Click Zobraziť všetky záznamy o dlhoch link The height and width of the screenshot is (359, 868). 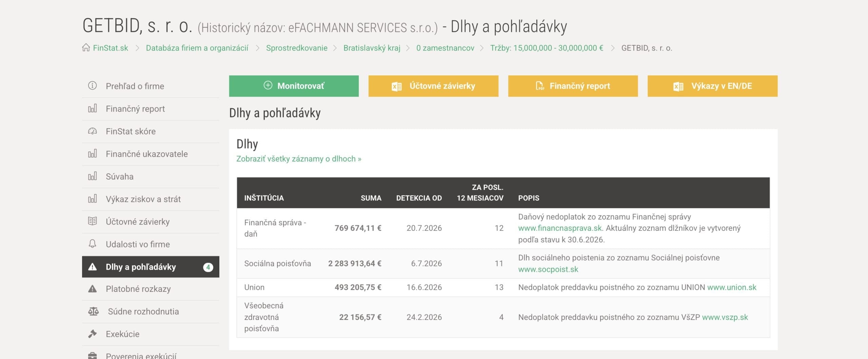299,159
